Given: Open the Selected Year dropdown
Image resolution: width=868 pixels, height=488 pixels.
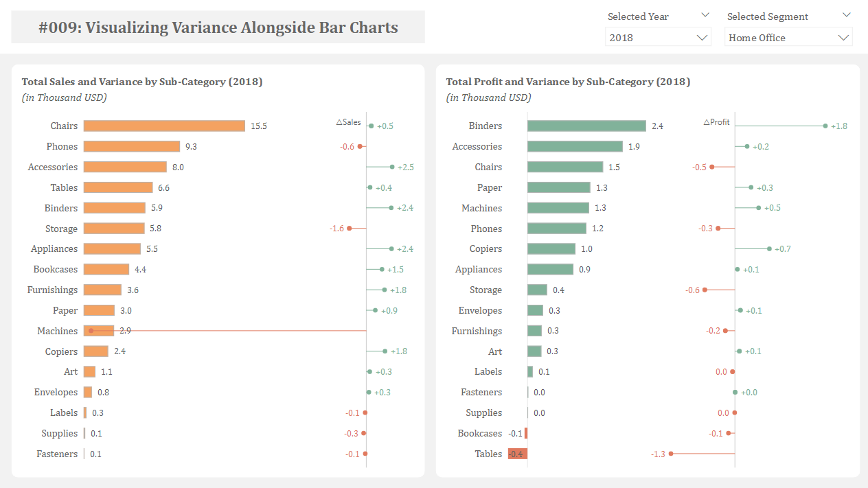Looking at the screenshot, I should (657, 36).
